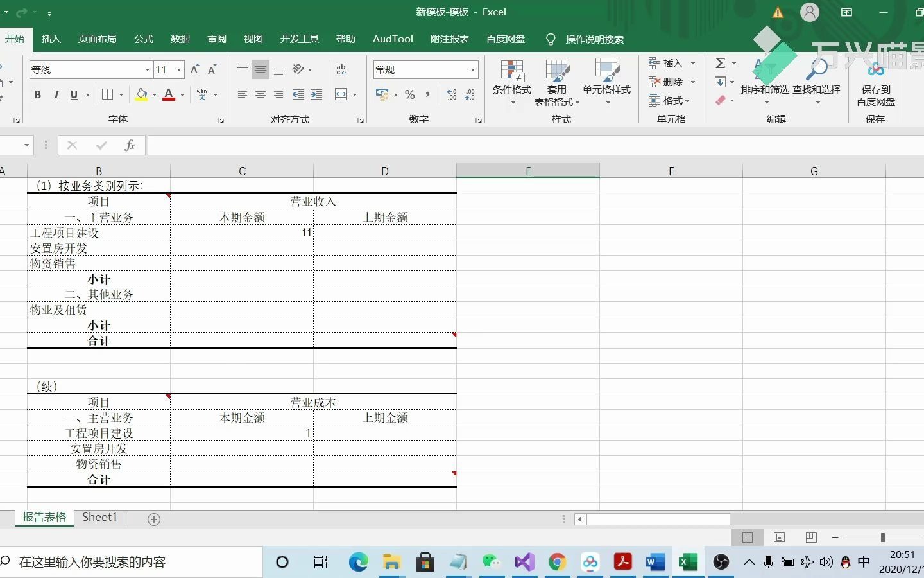Open 条件格式 conditional formatting
Screen dimensions: 924x578
pos(512,82)
